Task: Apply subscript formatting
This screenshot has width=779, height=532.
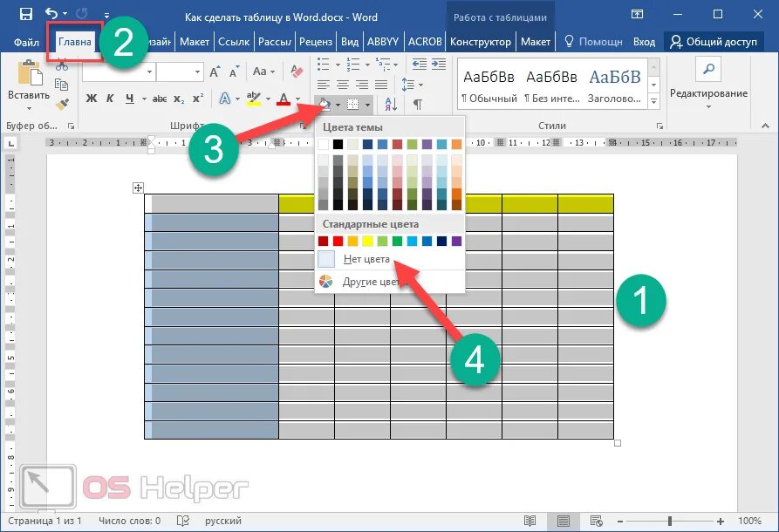Action: (179, 99)
